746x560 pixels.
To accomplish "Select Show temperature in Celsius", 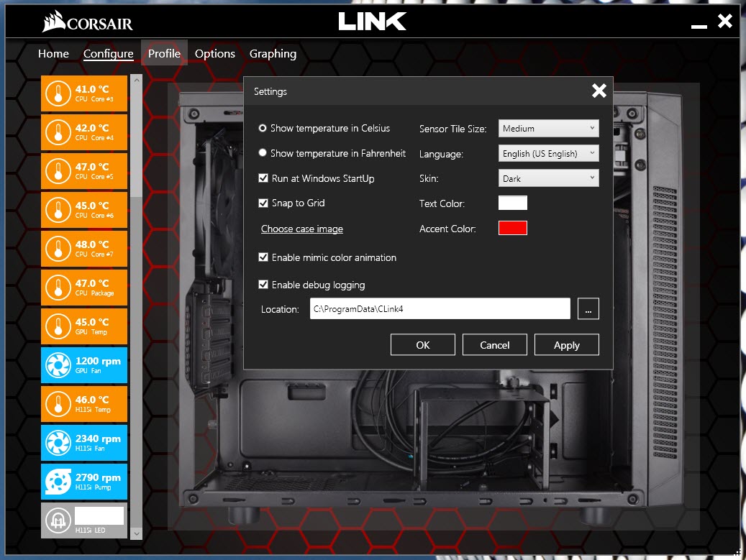I will pos(262,129).
